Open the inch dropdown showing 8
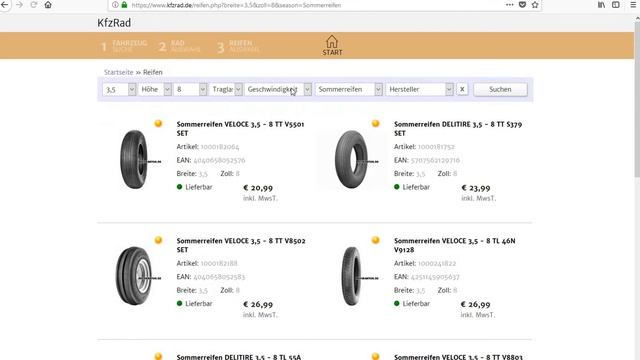640x360 pixels. coord(190,89)
